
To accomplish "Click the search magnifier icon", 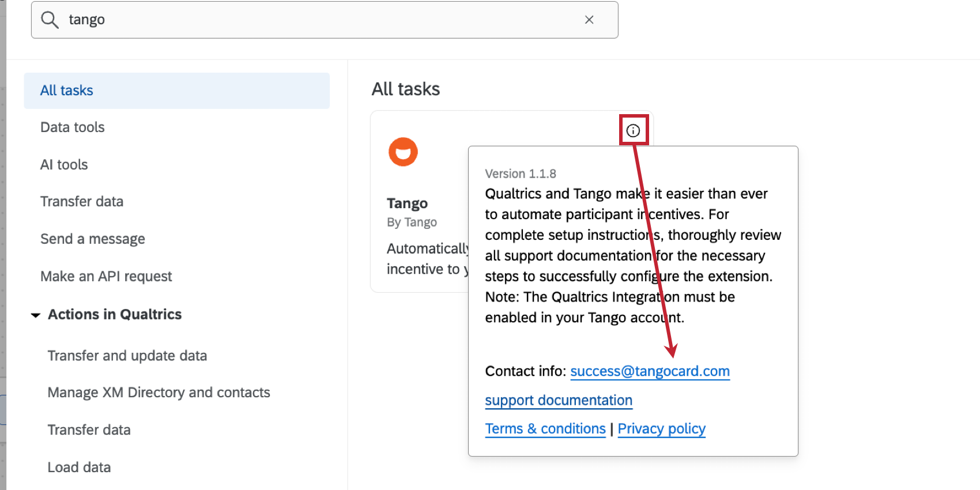I will [50, 20].
